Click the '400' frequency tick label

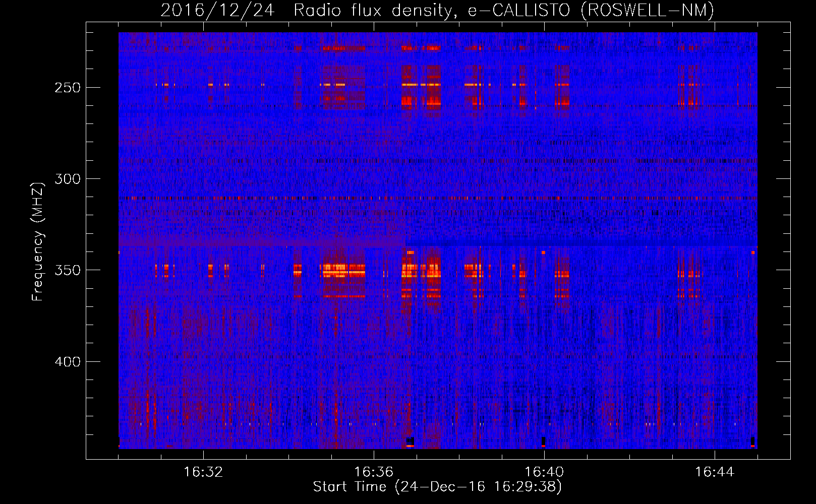(67, 362)
